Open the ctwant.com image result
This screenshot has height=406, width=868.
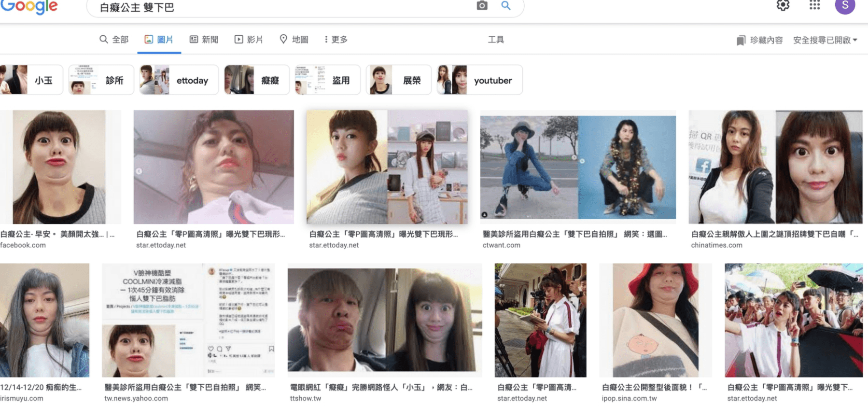click(x=577, y=168)
